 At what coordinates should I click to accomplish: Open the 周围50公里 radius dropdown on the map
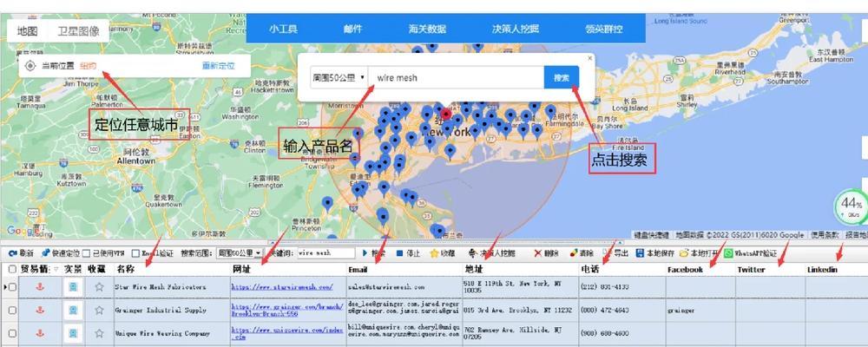[339, 77]
